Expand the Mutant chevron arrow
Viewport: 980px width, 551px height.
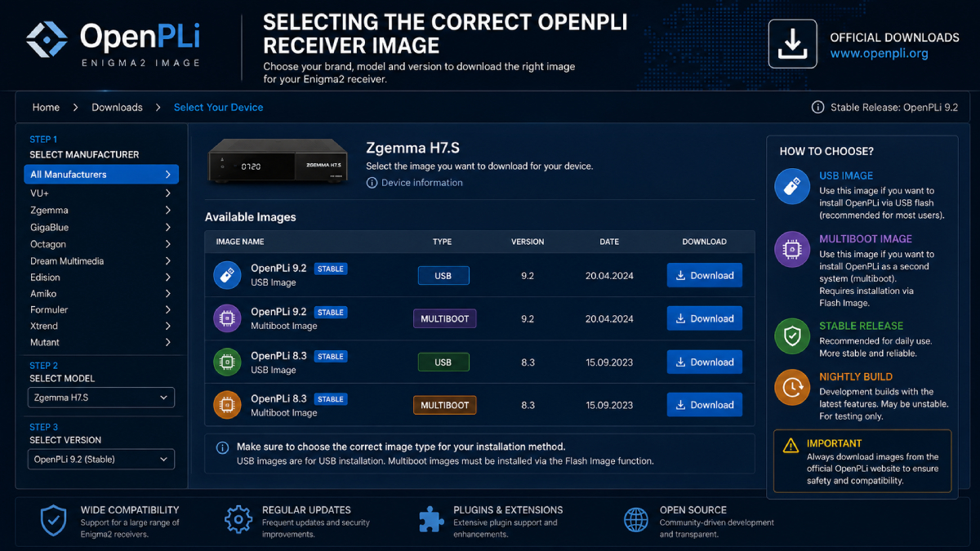tap(167, 342)
